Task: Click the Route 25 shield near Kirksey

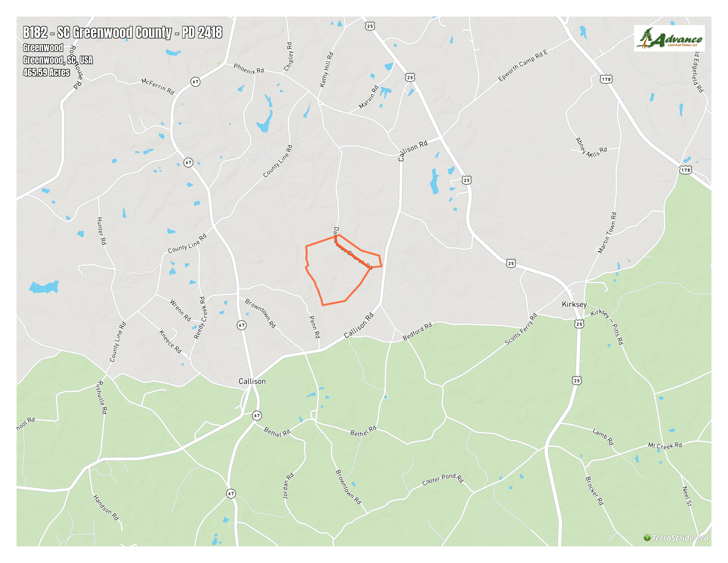Action: pos(579,324)
